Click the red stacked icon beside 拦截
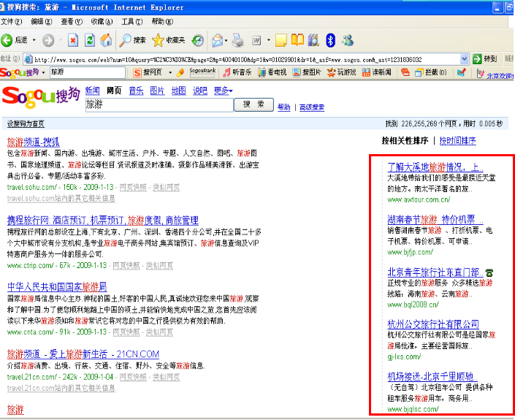This screenshot has height=420, width=515. tap(405, 72)
